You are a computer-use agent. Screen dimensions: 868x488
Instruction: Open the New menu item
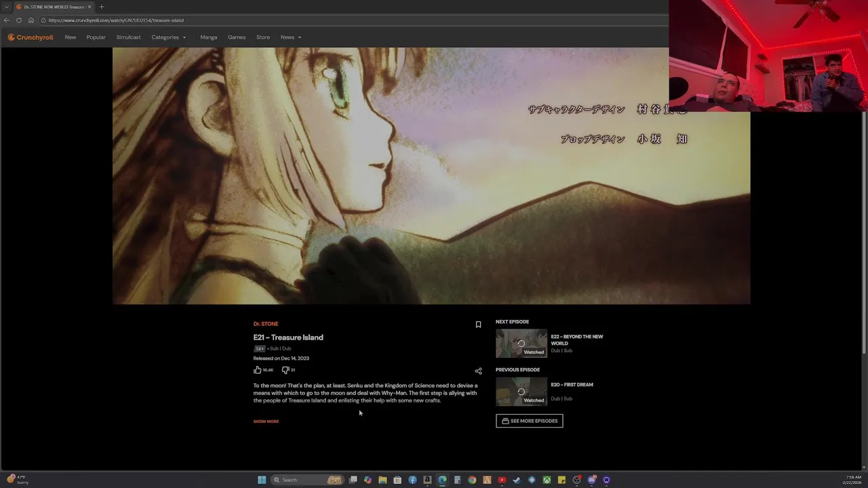71,37
